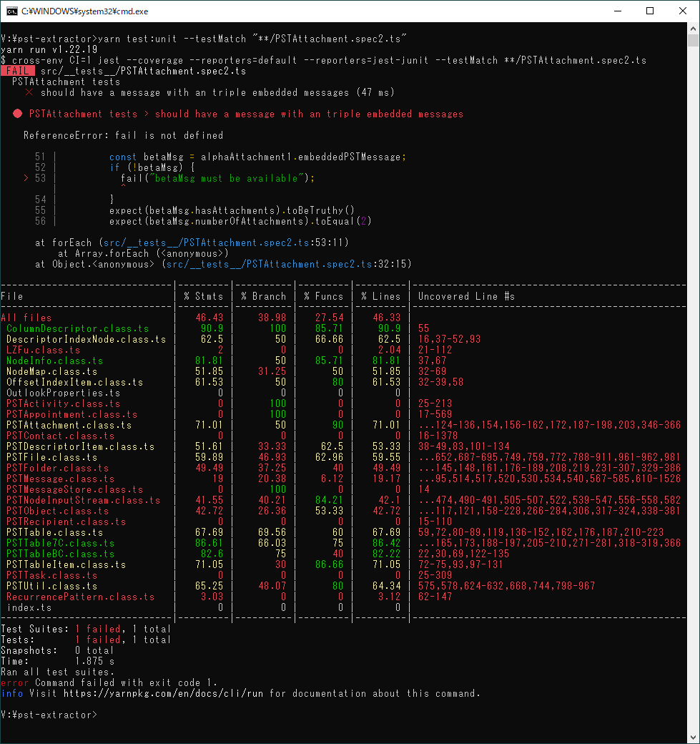The width and height of the screenshot is (700, 744).
Task: Click the '% Lines' column header
Action: pyautogui.click(x=380, y=297)
